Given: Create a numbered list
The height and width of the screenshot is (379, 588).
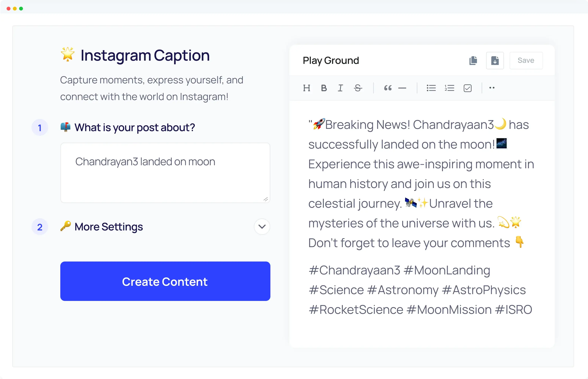Looking at the screenshot, I should (x=449, y=88).
